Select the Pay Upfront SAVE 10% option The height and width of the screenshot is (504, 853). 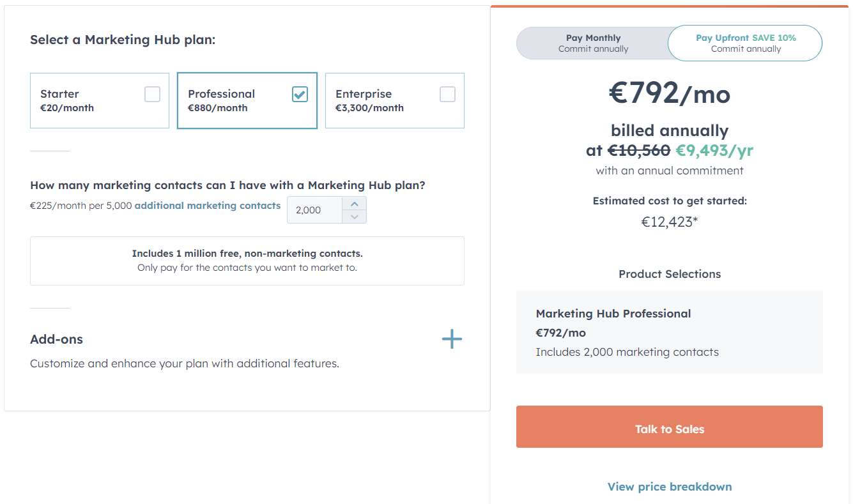[745, 43]
